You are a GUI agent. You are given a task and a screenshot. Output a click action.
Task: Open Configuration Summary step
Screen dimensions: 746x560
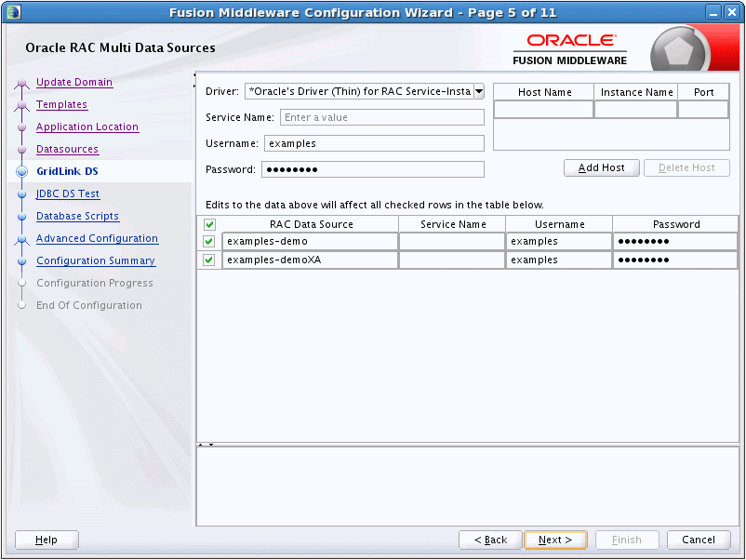tap(96, 260)
